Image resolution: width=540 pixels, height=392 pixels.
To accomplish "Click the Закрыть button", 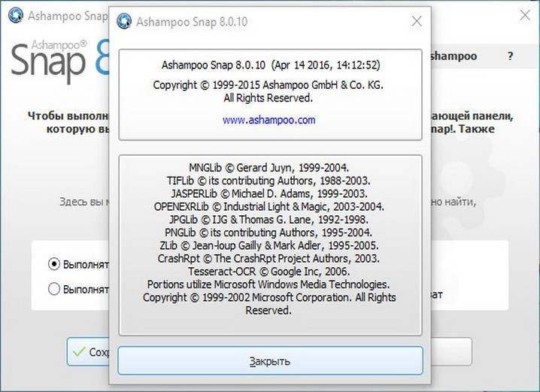I will click(270, 360).
